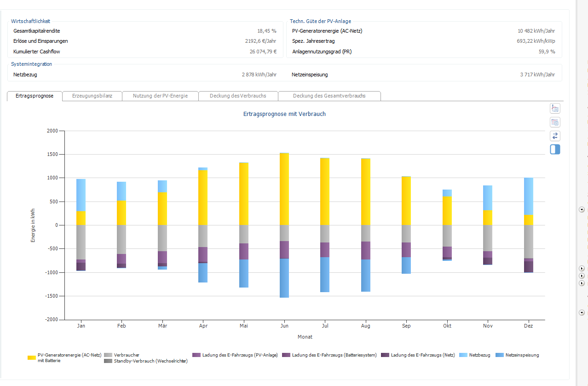This screenshot has width=588, height=386.
Task: Switch to the Erzeugungsbilanz tab
Action: [x=92, y=96]
